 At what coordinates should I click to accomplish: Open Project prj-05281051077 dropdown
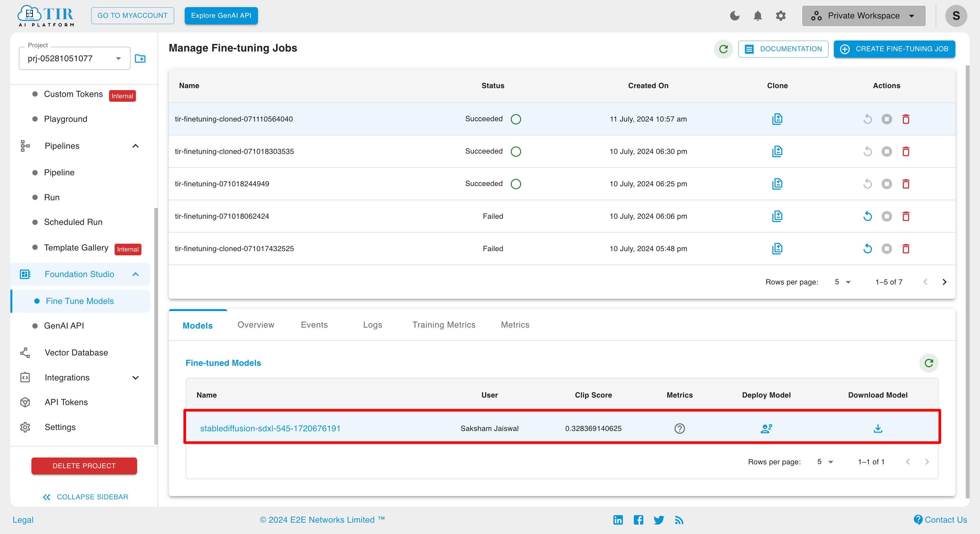[x=75, y=58]
